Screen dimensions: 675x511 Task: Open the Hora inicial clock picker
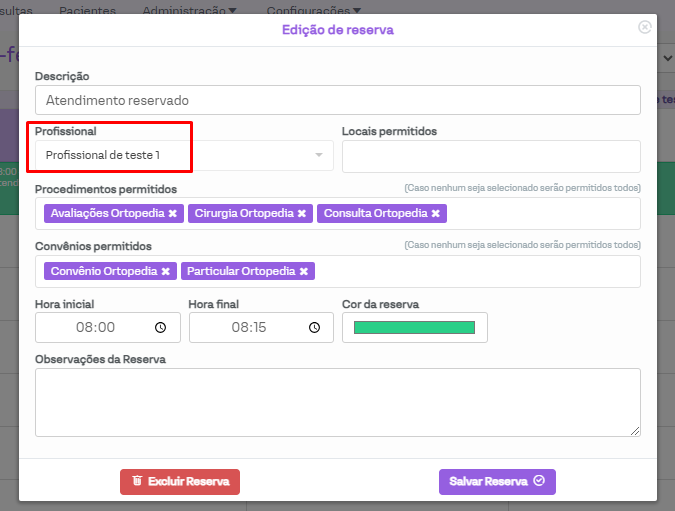pyautogui.click(x=161, y=328)
